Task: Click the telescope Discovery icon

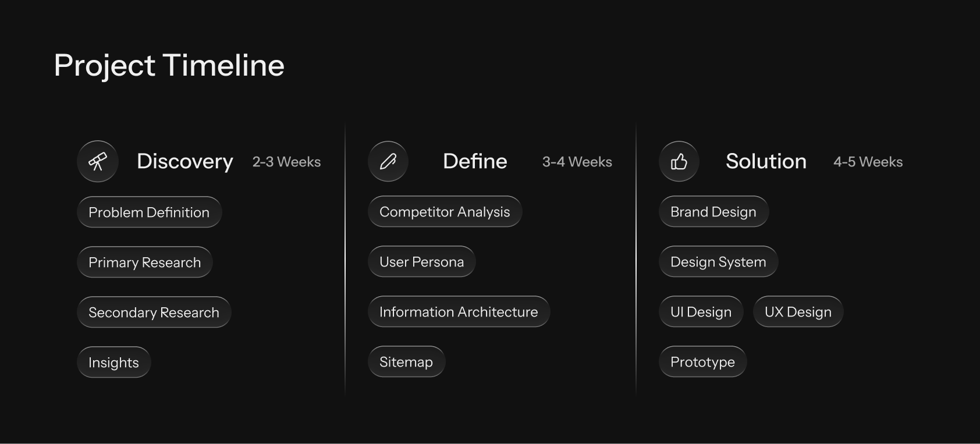Action: (x=98, y=161)
